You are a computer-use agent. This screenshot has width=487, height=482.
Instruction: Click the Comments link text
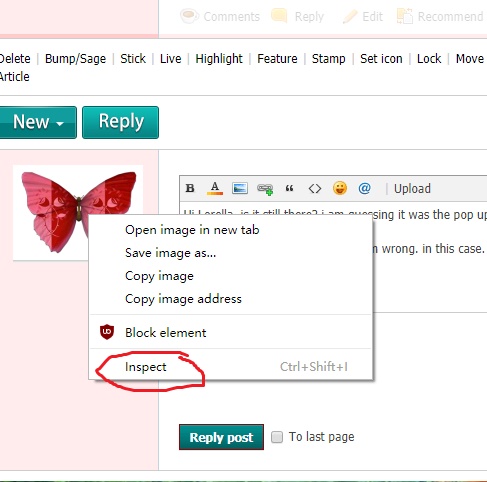pyautogui.click(x=232, y=17)
